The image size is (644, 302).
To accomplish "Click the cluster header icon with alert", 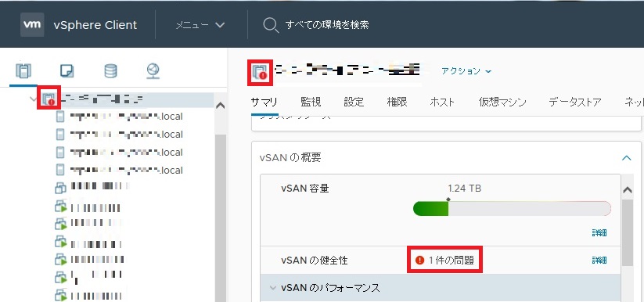I will pos(260,73).
